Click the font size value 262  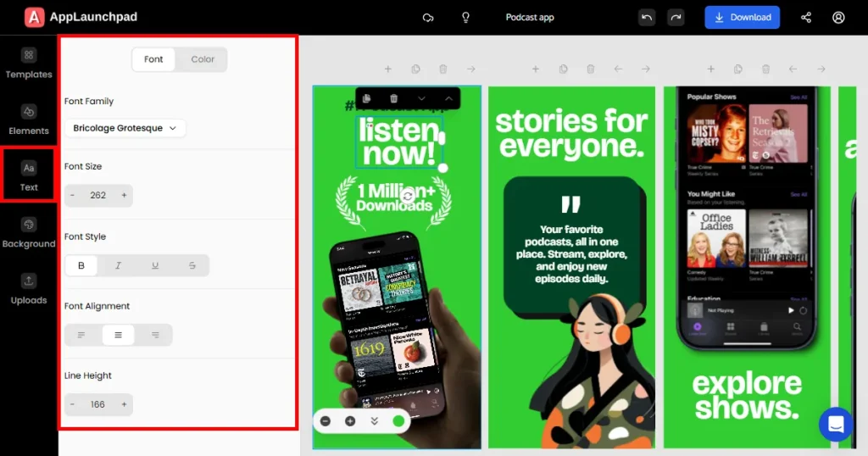98,195
